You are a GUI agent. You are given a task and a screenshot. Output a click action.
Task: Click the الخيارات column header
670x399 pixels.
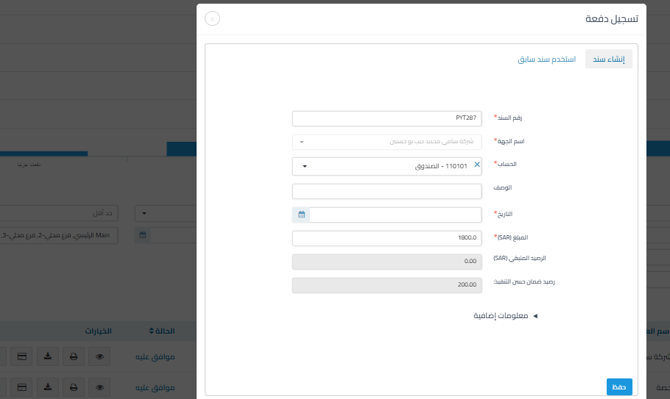click(x=98, y=331)
